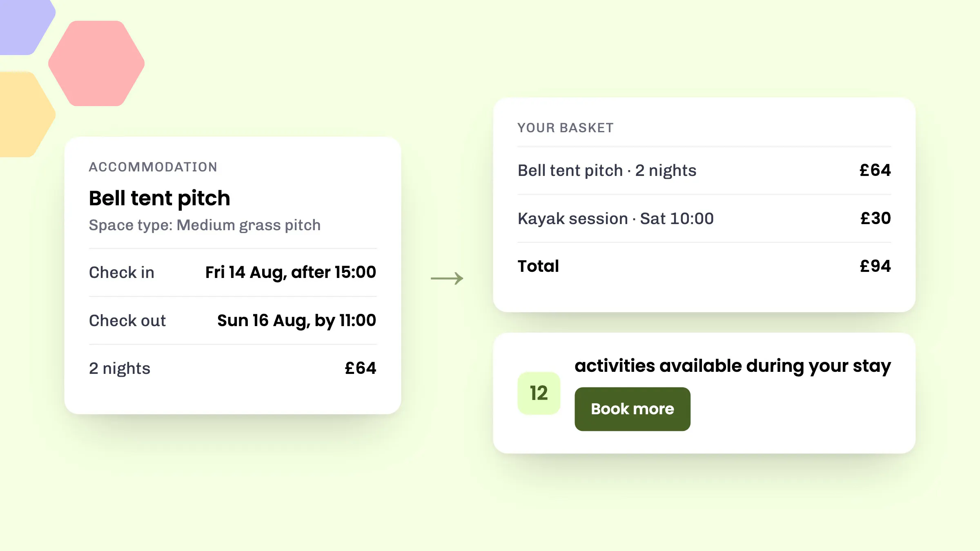
Task: Select the Kayak session basket item
Action: click(704, 219)
